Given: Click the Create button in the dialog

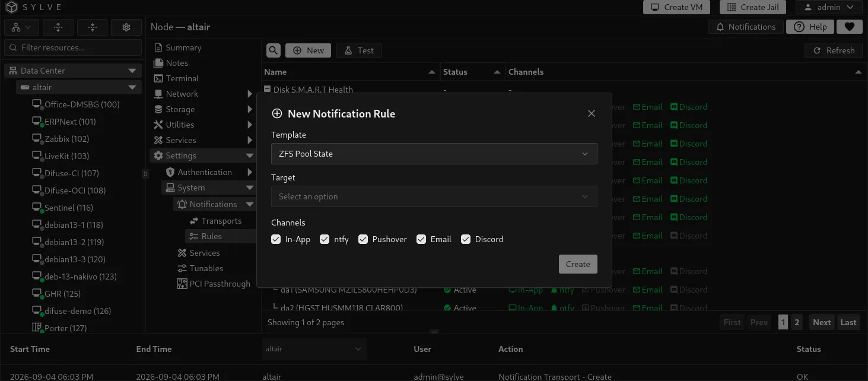Looking at the screenshot, I should click(578, 264).
